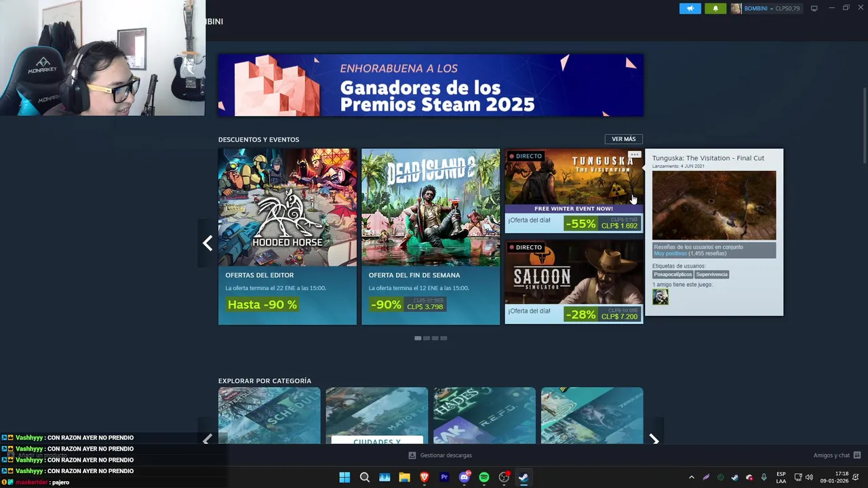Open the OBS Studio taskbar icon
The height and width of the screenshot is (488, 868).
[504, 477]
